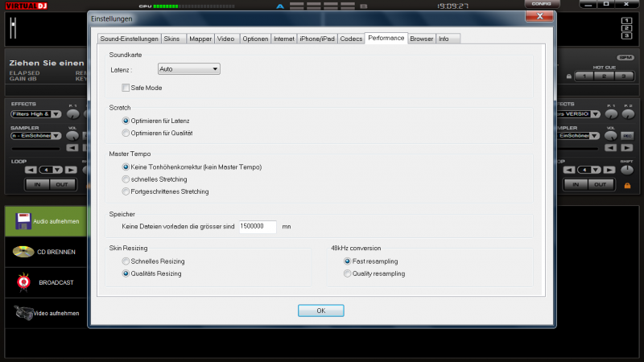Select Quality resampling option

click(348, 274)
